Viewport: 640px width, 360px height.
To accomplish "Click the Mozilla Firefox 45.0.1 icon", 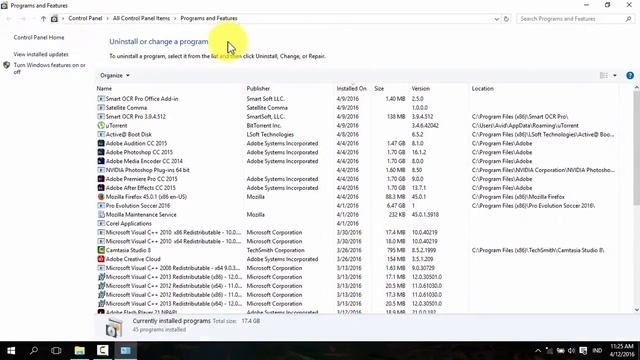I will (101, 197).
